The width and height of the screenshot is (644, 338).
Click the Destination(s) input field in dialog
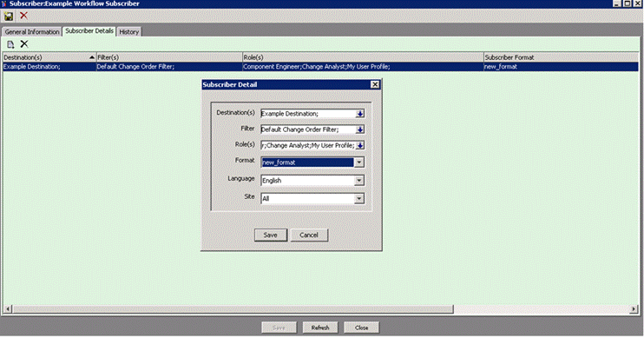coord(308,114)
